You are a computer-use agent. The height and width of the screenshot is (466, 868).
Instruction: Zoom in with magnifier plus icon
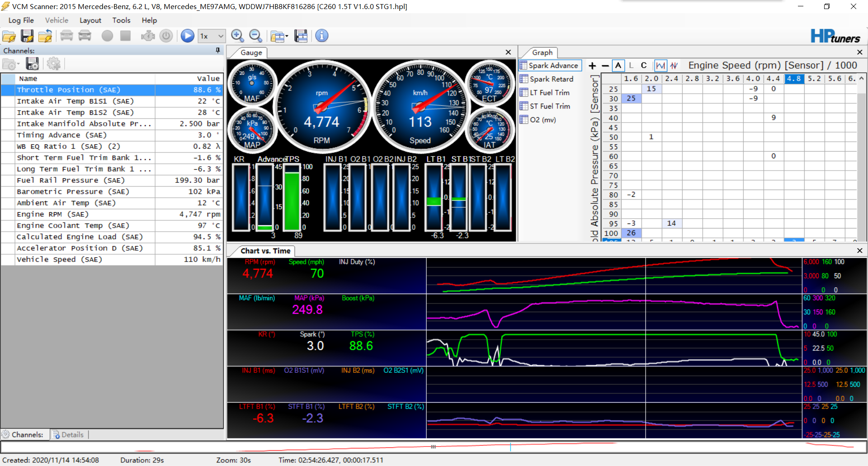pyautogui.click(x=237, y=36)
